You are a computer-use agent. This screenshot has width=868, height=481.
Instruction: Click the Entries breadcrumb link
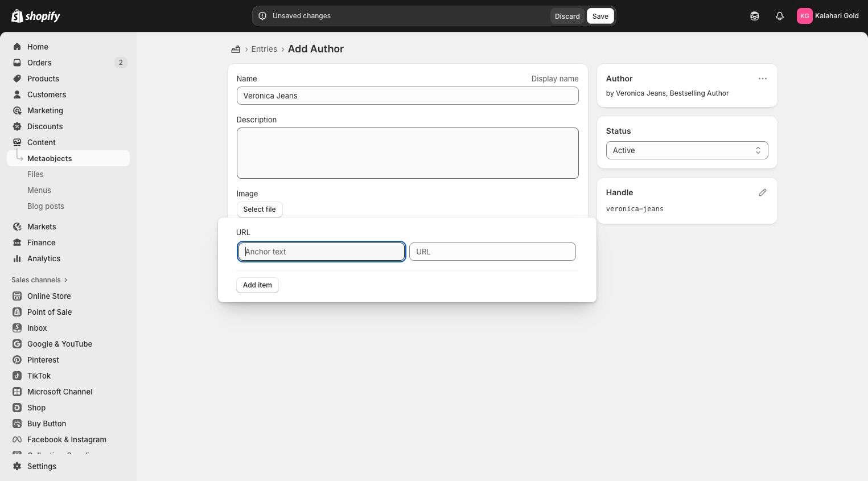(264, 49)
